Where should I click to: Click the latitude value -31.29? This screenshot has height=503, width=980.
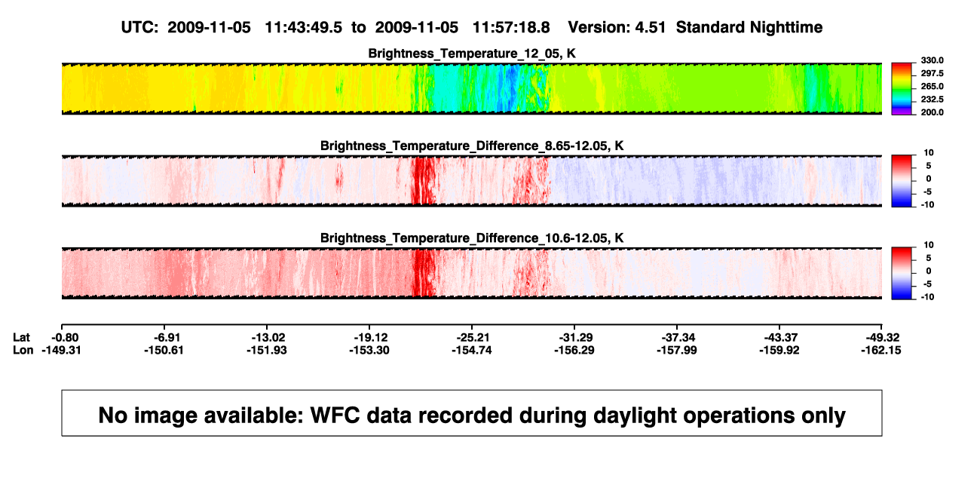tap(576, 337)
